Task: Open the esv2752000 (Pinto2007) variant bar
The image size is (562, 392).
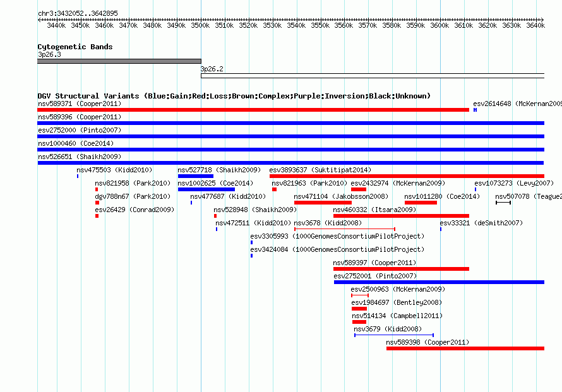Action: pyautogui.click(x=290, y=136)
